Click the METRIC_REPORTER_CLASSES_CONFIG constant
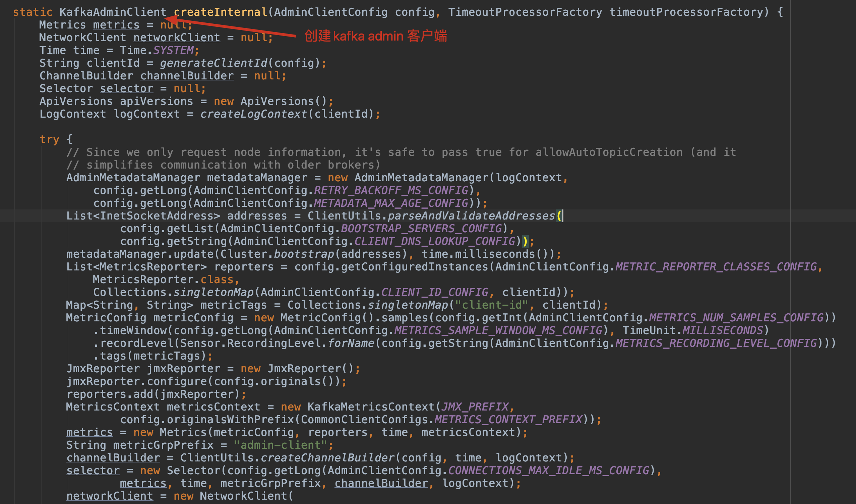 [716, 267]
